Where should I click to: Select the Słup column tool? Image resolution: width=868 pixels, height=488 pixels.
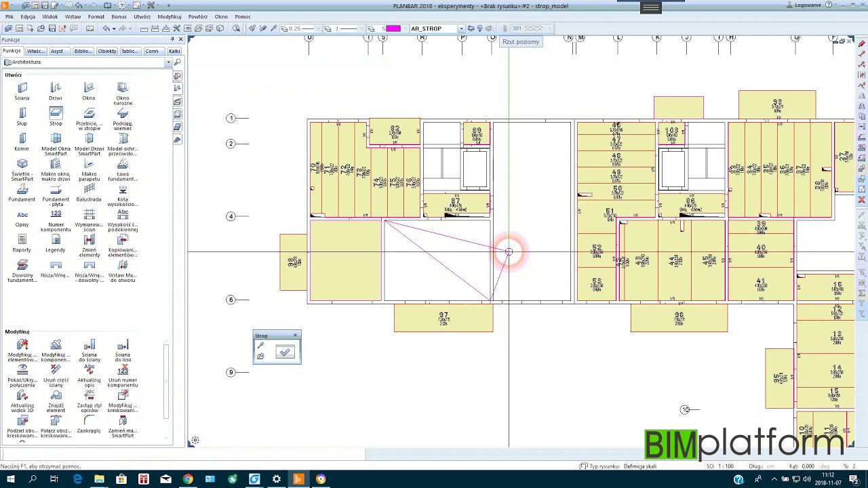(22, 117)
